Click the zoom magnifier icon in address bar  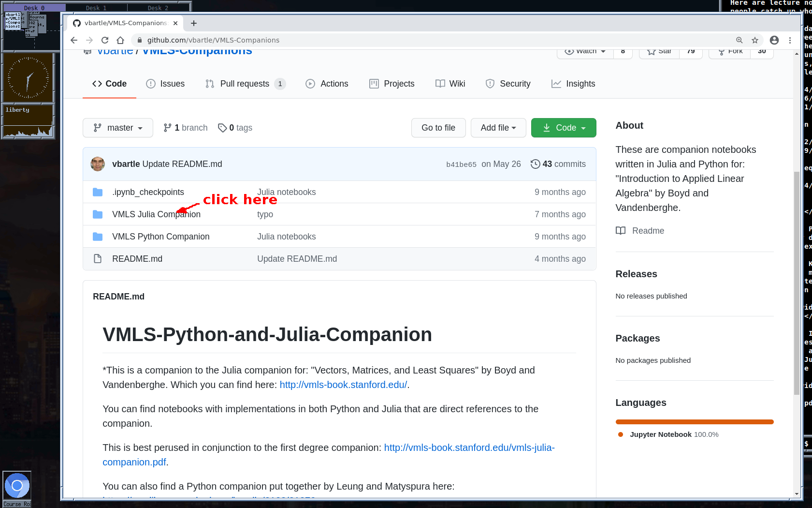(x=739, y=40)
